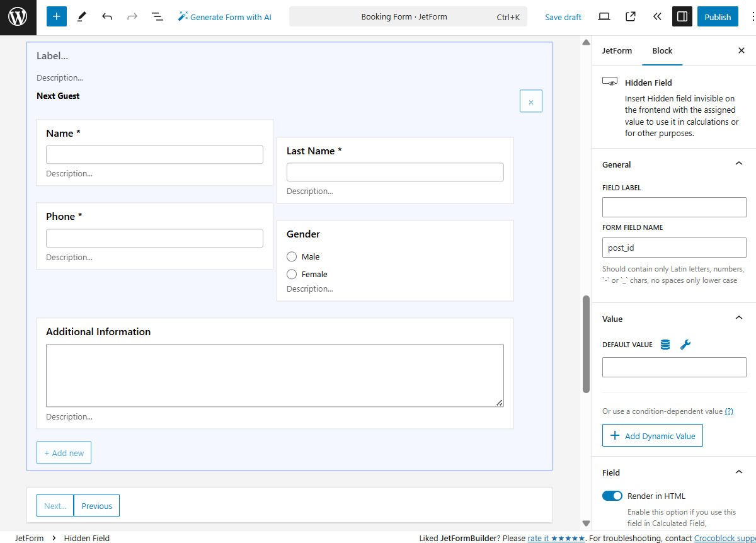Switch to the JetForm tab

617,50
